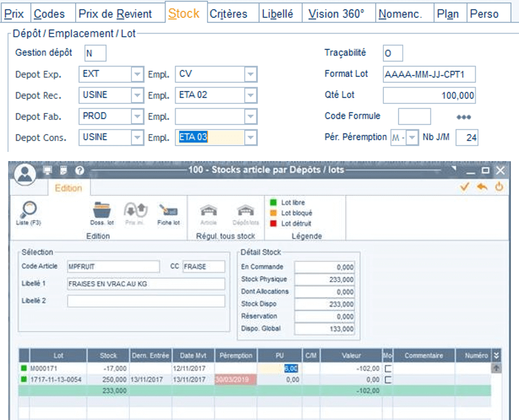Viewport: 519px width, 420px height.
Task: Open the Empl. dropdown showing ETA 02
Action: pyautogui.click(x=250, y=95)
